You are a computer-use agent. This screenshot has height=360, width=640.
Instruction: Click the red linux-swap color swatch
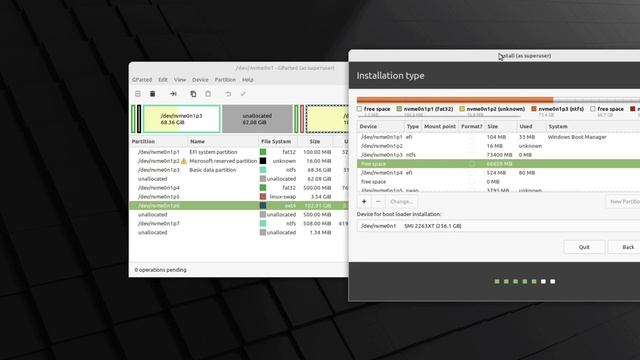[x=263, y=197]
